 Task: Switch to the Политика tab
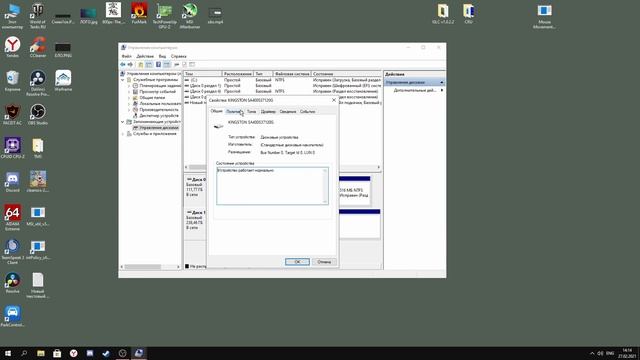tap(234, 111)
